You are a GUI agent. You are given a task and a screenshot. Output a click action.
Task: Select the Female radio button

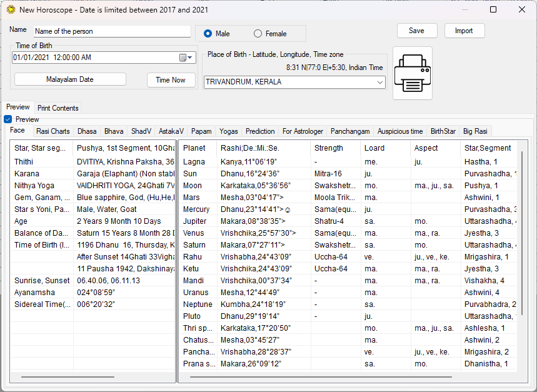[x=258, y=34]
